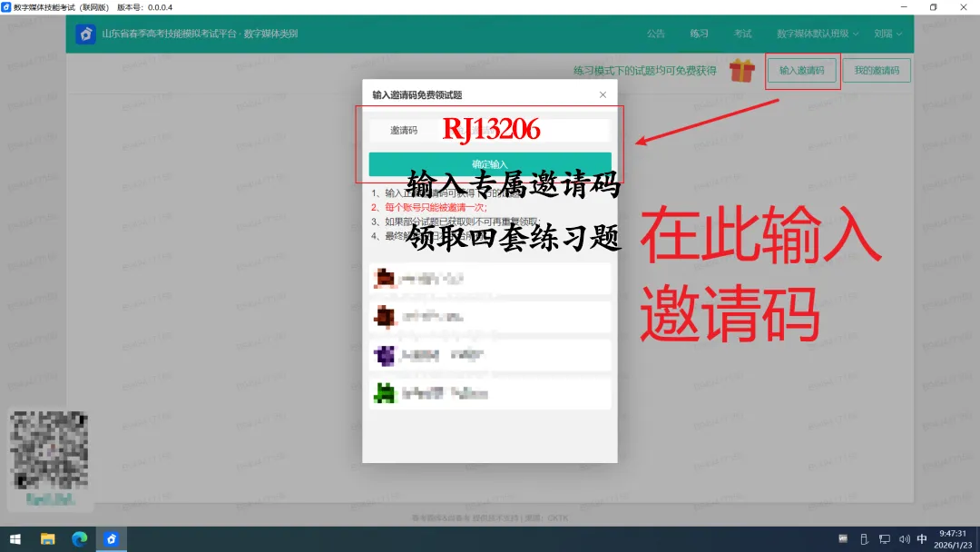980x552 pixels.
Task: Open the Windows Start menu
Action: coord(15,539)
